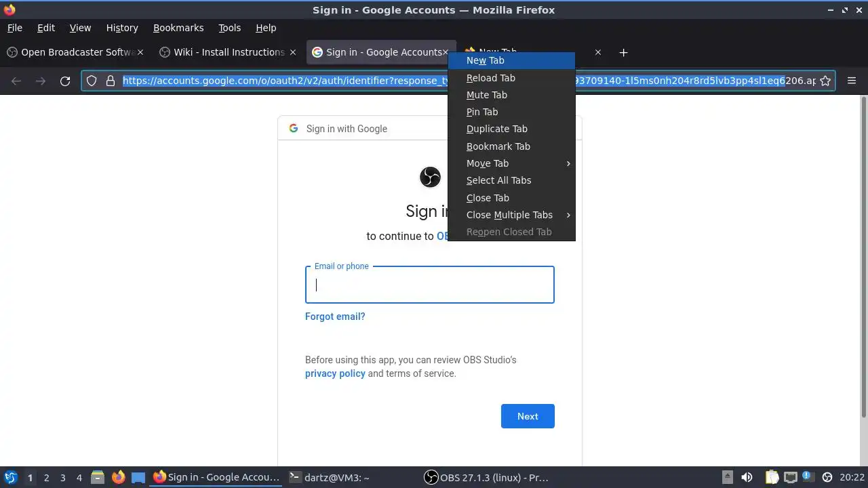
Task: Click the removable media eject tray icon
Action: click(727, 477)
